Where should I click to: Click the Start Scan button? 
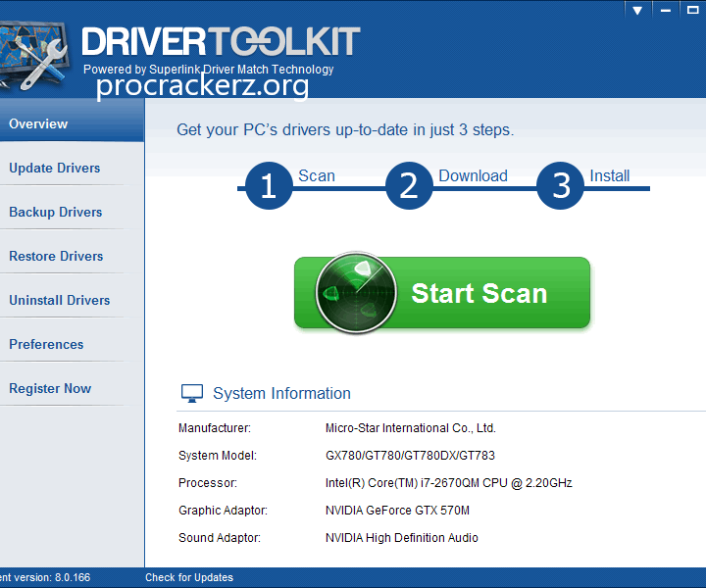tap(441, 292)
